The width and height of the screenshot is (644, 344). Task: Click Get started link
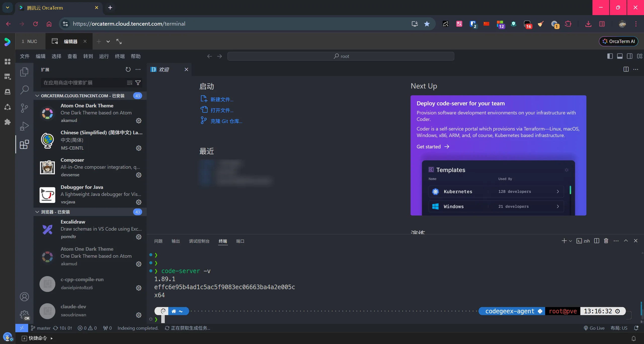coord(433,147)
